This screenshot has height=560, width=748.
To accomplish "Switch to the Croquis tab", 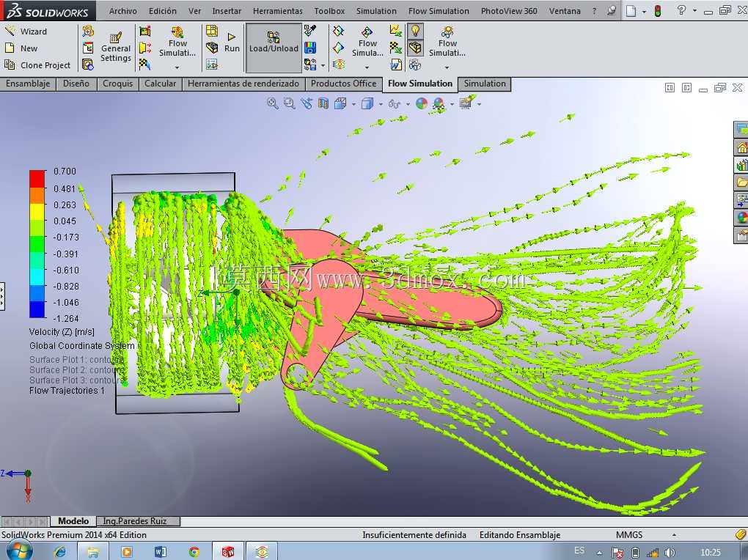I will [x=118, y=84].
